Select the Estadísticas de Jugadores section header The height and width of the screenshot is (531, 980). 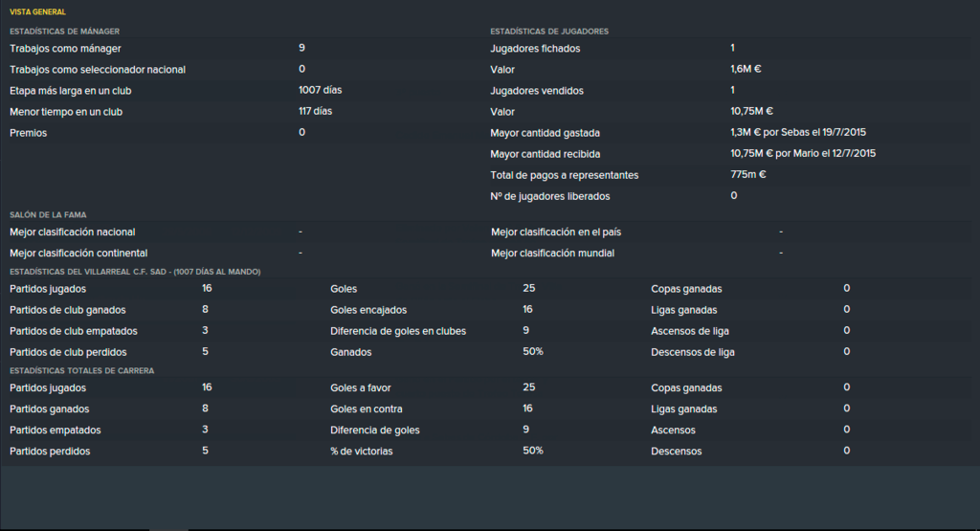[548, 32]
